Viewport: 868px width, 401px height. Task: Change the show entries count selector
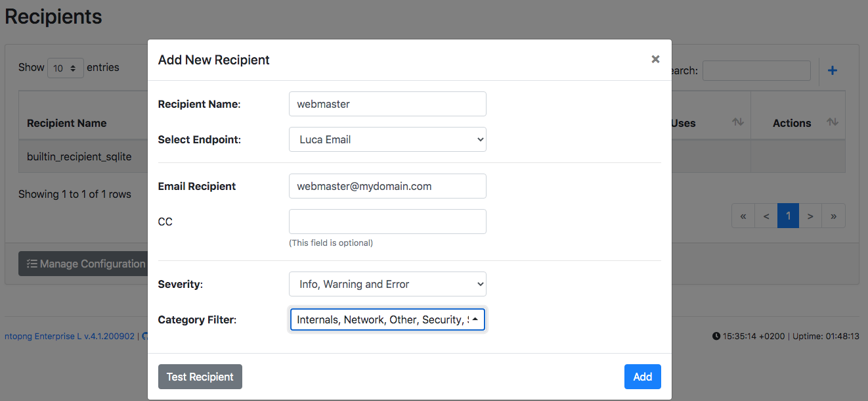[66, 68]
